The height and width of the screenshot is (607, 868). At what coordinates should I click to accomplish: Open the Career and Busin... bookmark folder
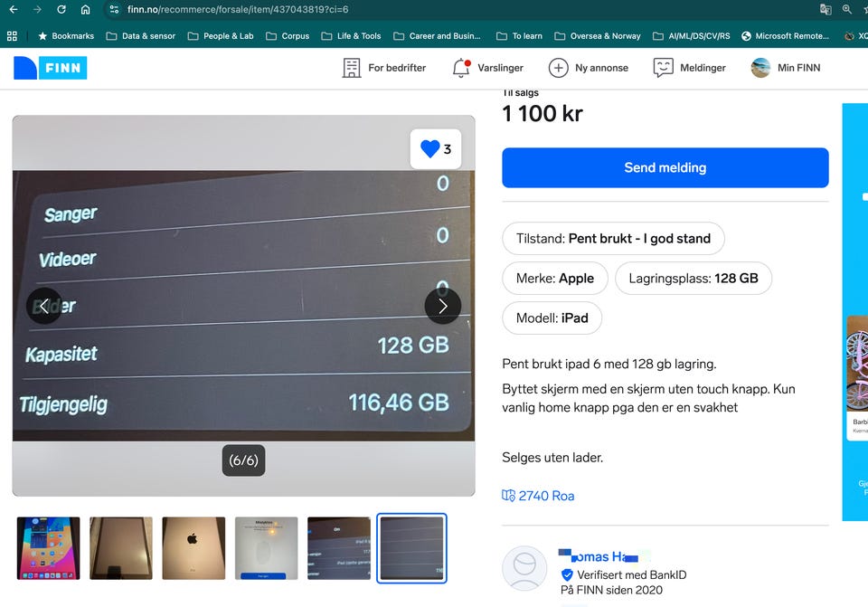point(437,36)
